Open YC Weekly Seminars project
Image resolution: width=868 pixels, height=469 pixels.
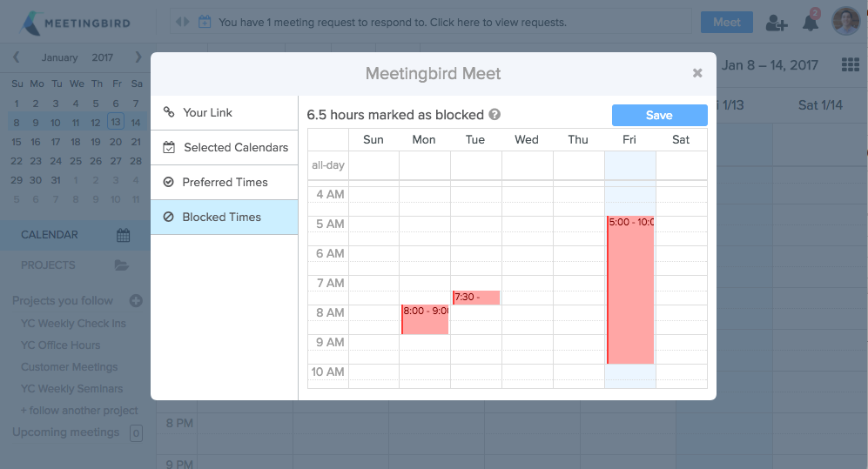[x=71, y=389]
